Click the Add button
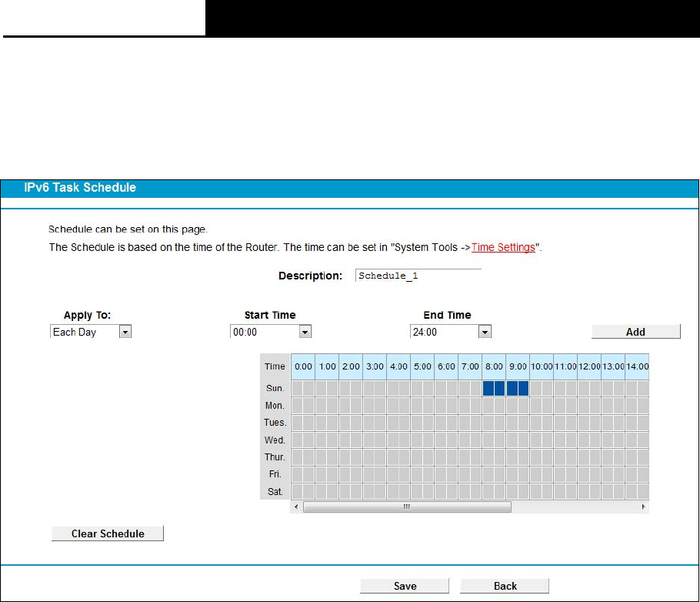 point(635,332)
